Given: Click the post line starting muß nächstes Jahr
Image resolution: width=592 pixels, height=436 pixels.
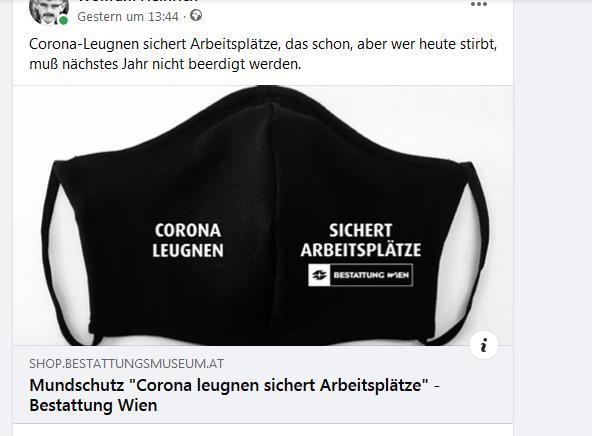Looking at the screenshot, I should pos(165,64).
